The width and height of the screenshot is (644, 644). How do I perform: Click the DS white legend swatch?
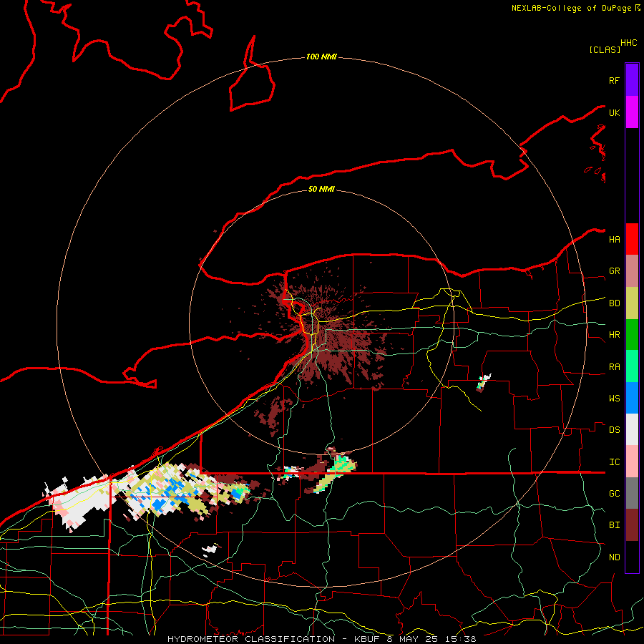pyautogui.click(x=632, y=429)
